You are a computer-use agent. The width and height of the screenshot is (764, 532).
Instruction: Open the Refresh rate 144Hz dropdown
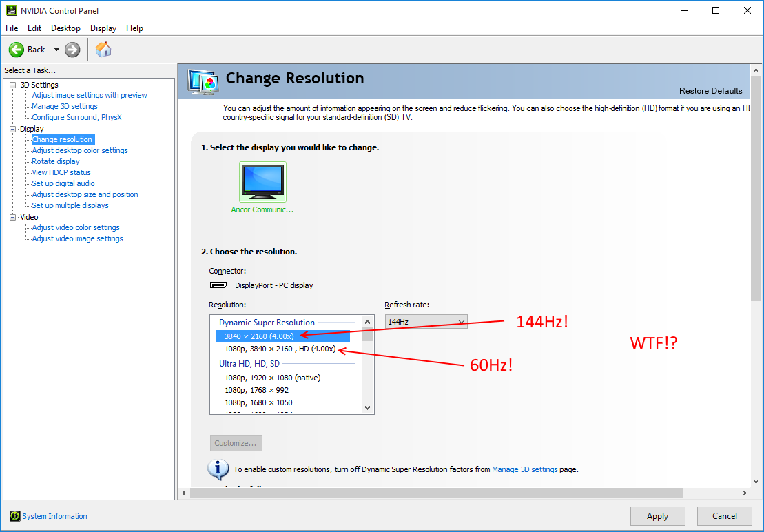click(426, 322)
